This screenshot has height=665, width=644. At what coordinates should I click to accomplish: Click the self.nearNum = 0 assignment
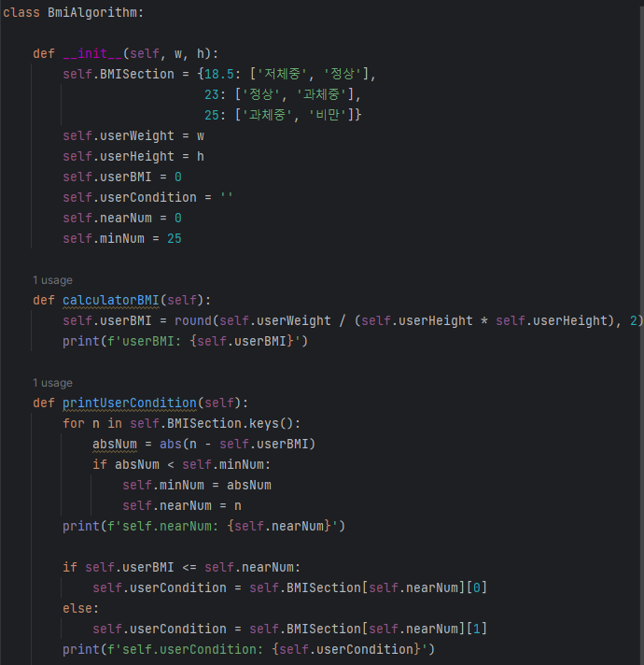coord(122,218)
